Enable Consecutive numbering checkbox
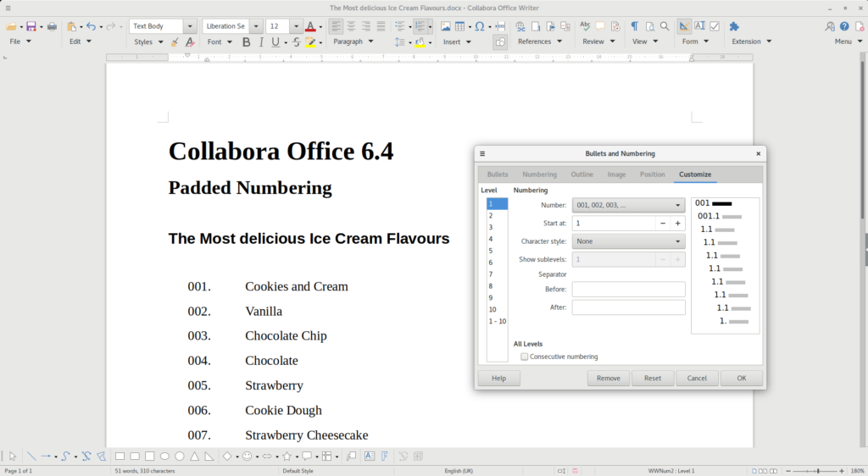Image resolution: width=868 pixels, height=476 pixels. tap(525, 357)
